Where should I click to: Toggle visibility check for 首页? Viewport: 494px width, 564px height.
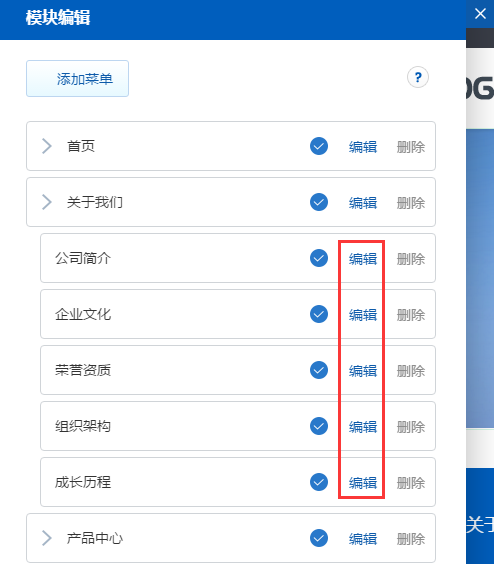point(319,146)
